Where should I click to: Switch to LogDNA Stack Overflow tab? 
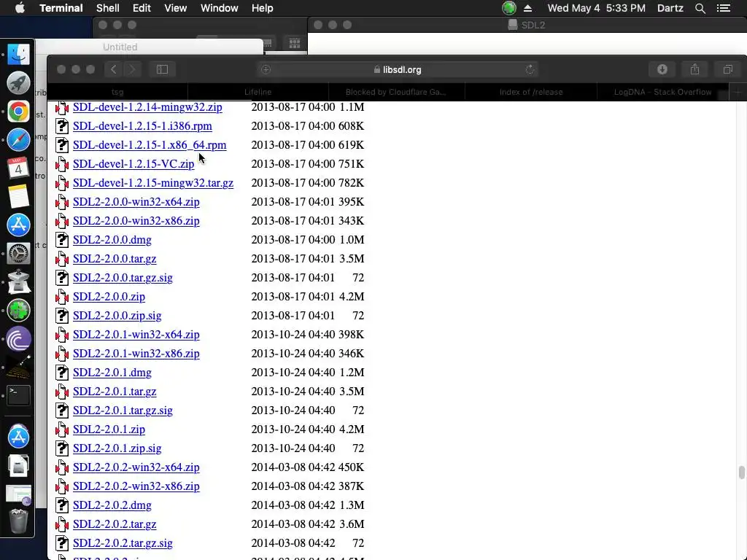click(662, 92)
